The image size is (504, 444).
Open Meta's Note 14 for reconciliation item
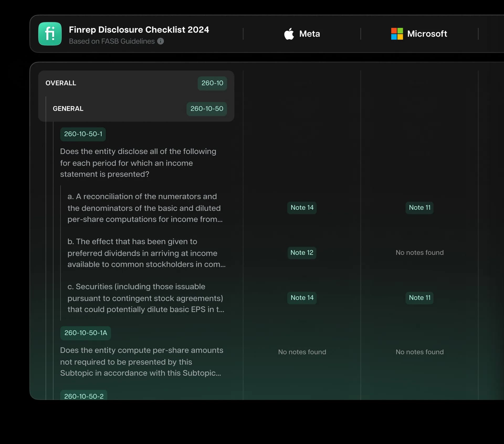(x=302, y=208)
